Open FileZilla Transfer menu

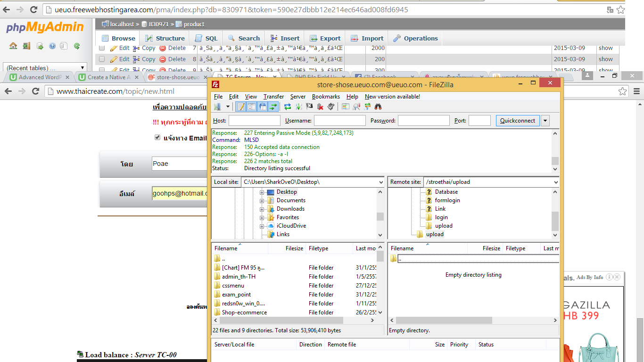coord(273,97)
